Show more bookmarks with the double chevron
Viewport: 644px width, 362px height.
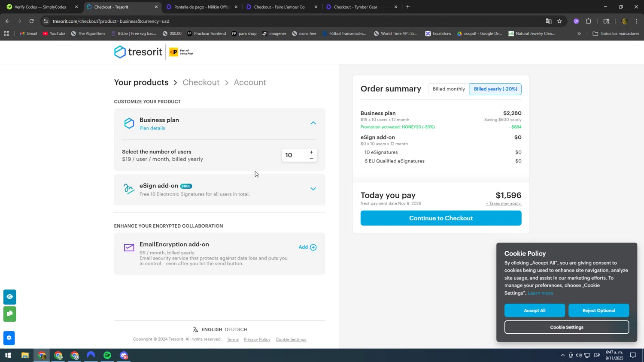(x=579, y=33)
